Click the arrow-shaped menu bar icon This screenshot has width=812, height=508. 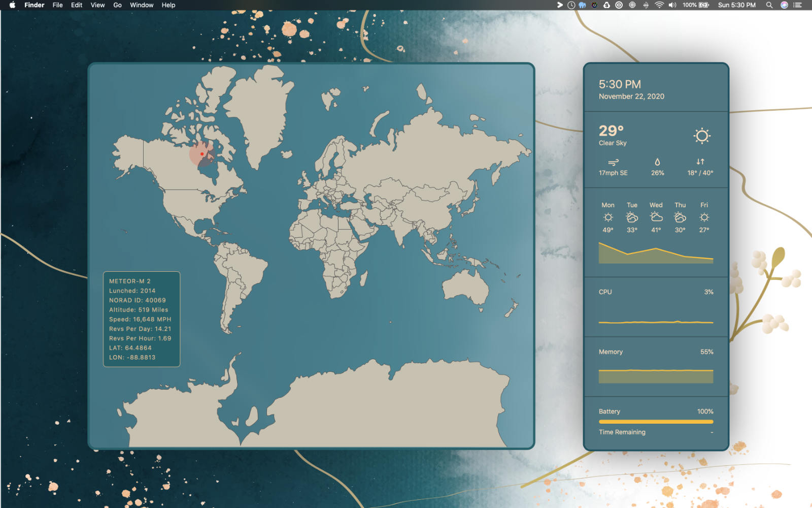tap(560, 5)
